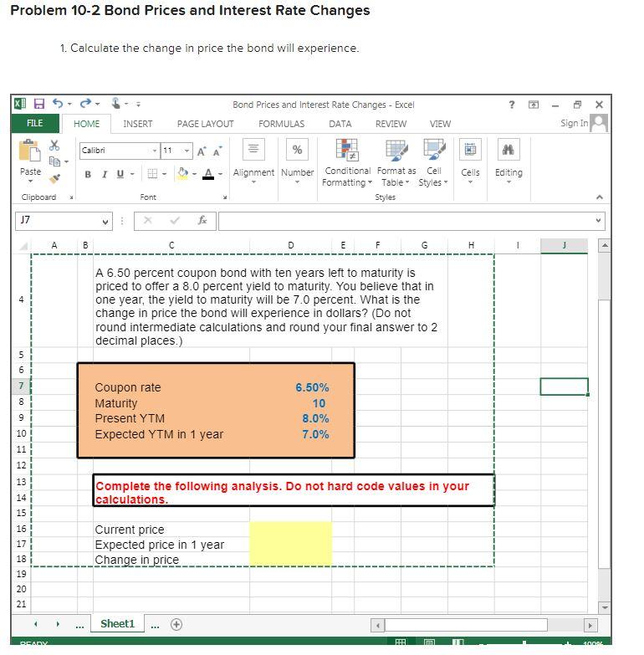Viewport: 644px width, 655px height.
Task: Open the Underline style dropdown arrow
Action: click(132, 174)
